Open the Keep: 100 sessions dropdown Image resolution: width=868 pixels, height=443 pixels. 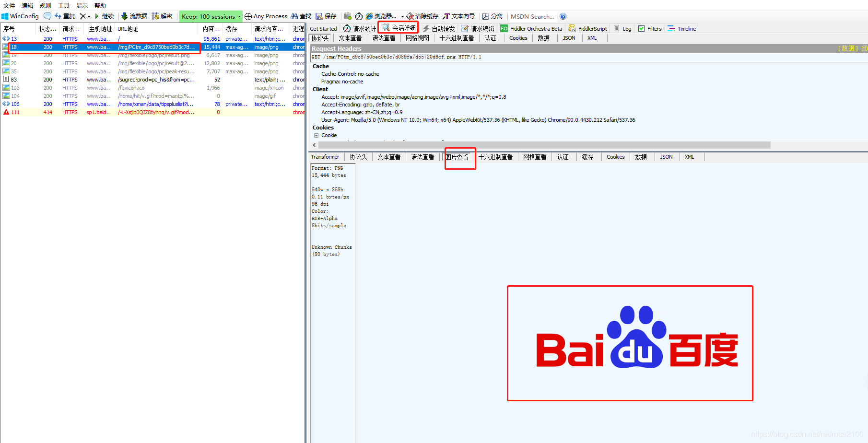211,16
